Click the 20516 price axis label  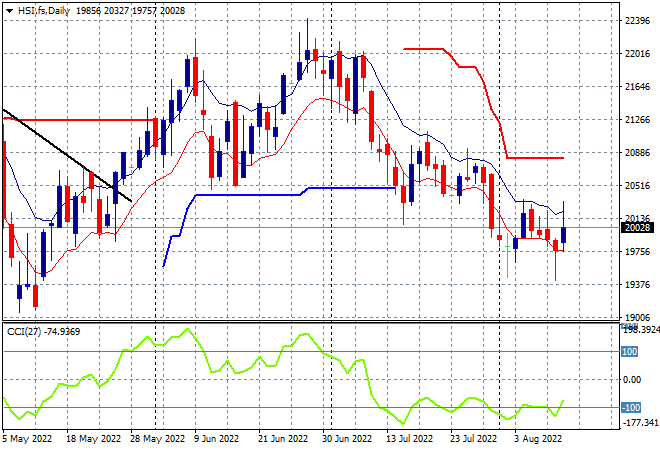coord(638,186)
